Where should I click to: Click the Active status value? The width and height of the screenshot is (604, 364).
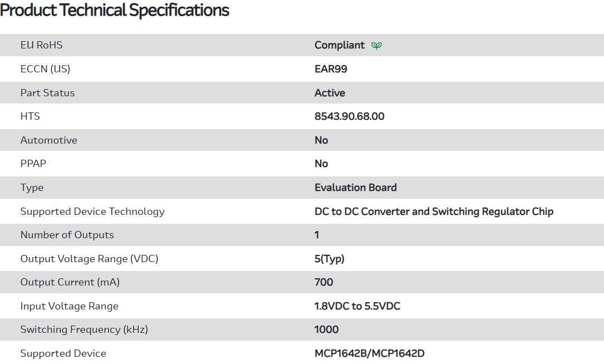tap(330, 93)
